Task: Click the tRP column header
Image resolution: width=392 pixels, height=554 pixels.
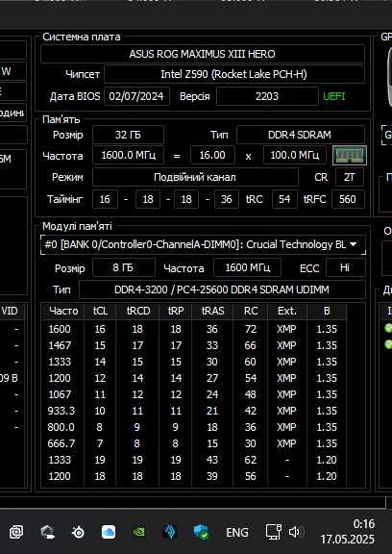Action: point(176,311)
